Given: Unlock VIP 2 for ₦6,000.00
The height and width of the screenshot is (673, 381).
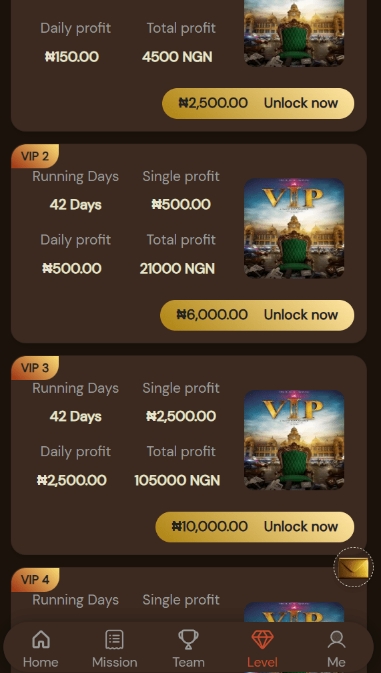Looking at the screenshot, I should pos(257,315).
